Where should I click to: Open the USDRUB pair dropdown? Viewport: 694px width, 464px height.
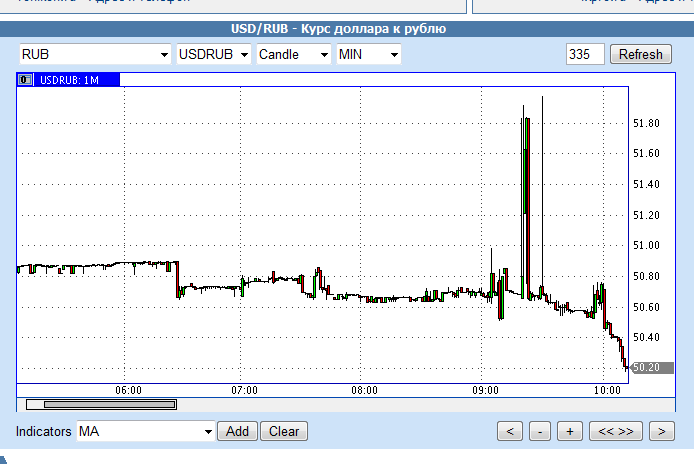pos(214,54)
